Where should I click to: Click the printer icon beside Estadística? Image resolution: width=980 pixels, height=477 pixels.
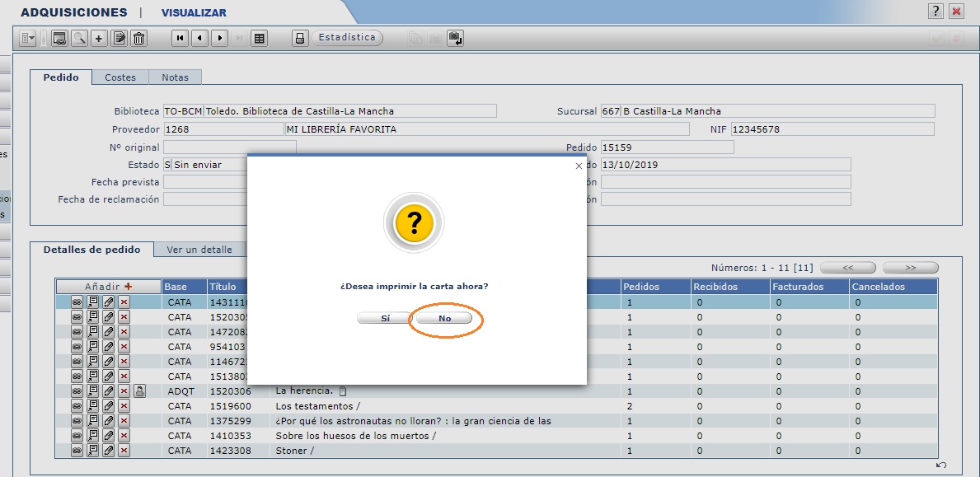301,38
